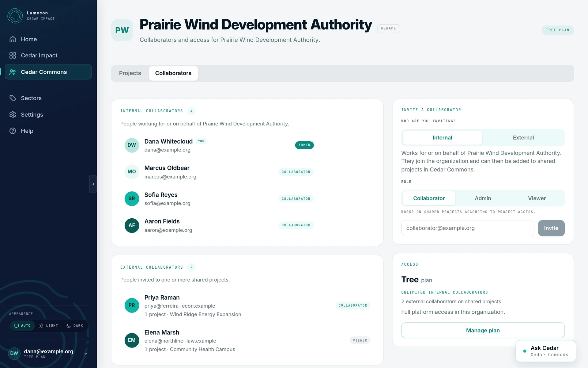588x368 pixels.
Task: Click the Manage plan button
Action: coord(483,330)
